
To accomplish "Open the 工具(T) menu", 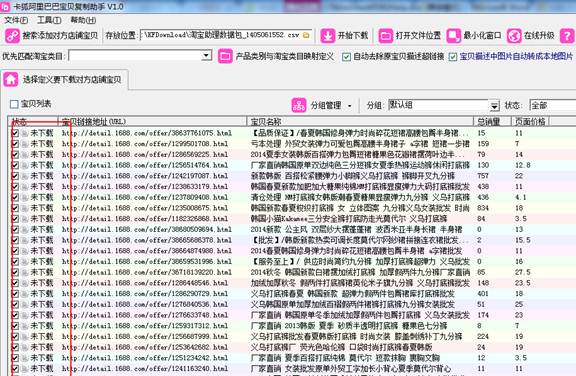I will click(49, 20).
